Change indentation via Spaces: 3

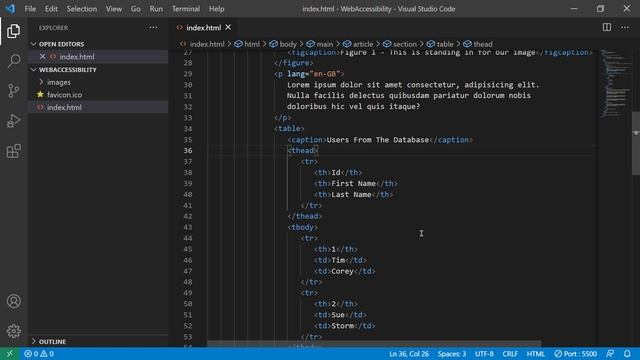(x=452, y=354)
